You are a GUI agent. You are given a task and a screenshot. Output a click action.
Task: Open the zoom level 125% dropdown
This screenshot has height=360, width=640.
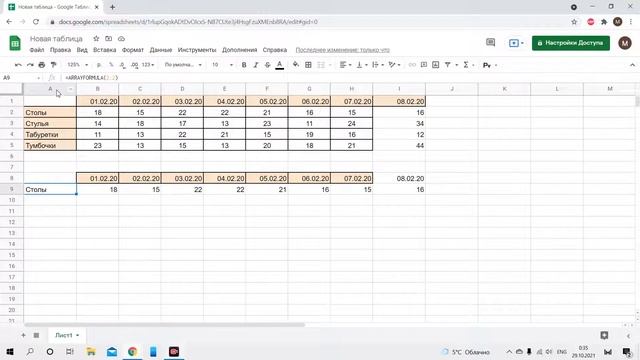click(78, 65)
